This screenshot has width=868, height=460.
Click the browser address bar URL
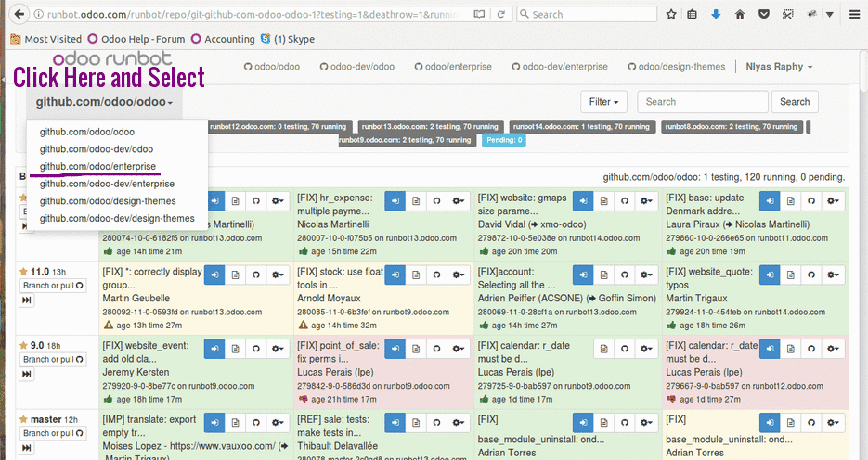coord(252,15)
